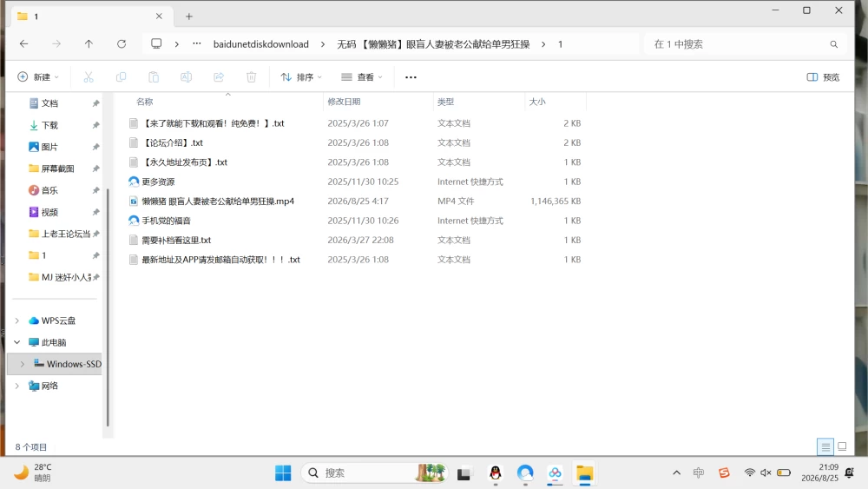Select the 更多资源 Internet shortcut
868x489 pixels.
158,182
